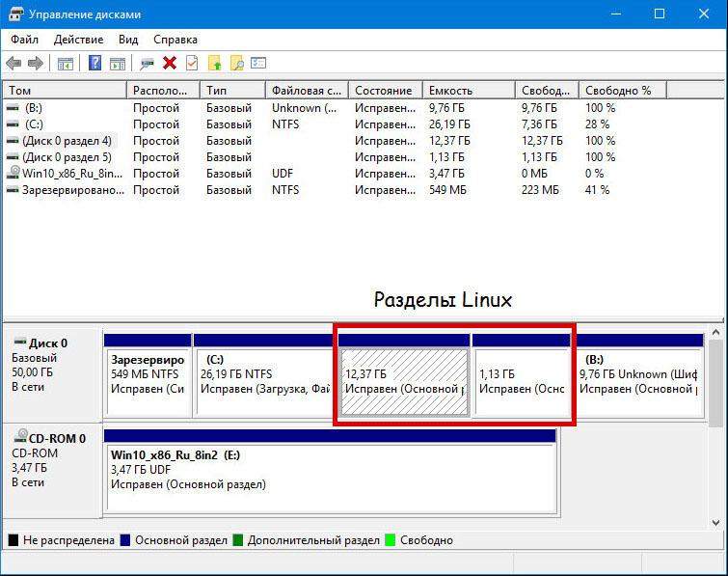Click the UDF file system cell
728x576 pixels.
[x=283, y=174]
